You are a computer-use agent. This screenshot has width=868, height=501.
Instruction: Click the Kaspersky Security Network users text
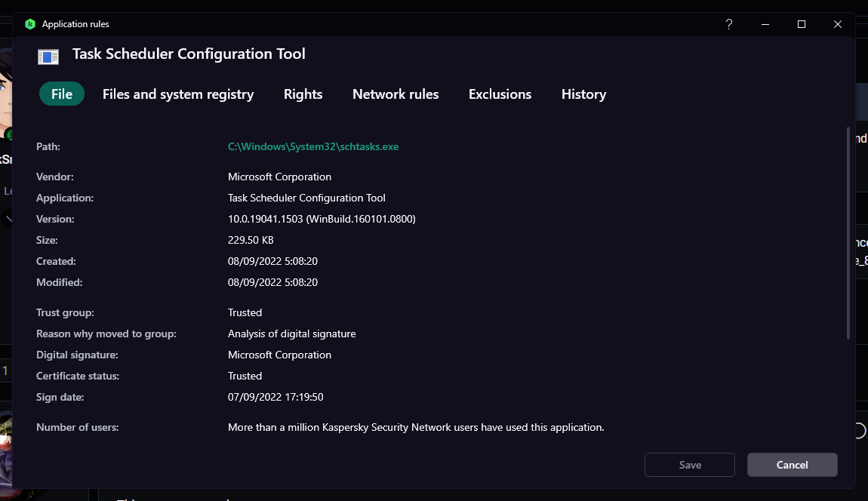coord(416,428)
